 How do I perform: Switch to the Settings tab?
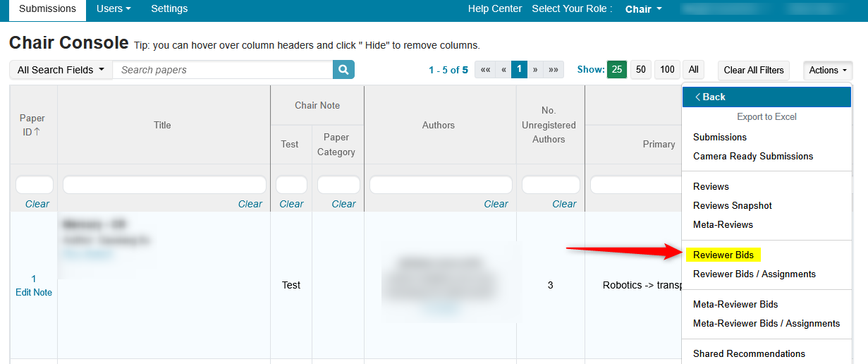[169, 9]
